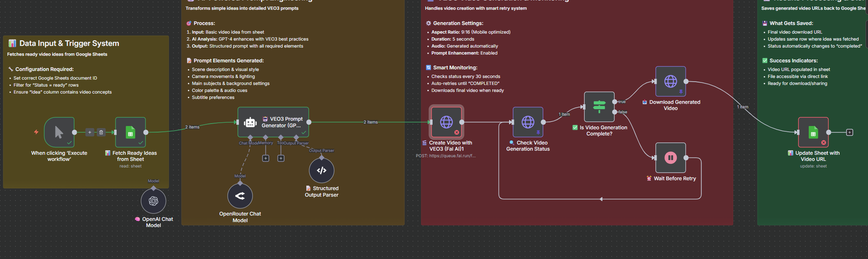
Task: Click '2 items' label before VEO3 Prompt Generator
Action: [x=192, y=127]
